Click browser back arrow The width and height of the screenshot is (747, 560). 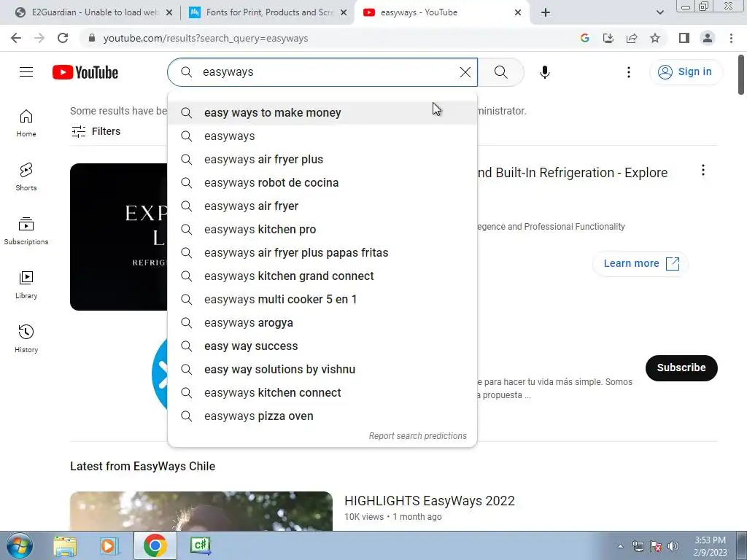click(x=16, y=38)
